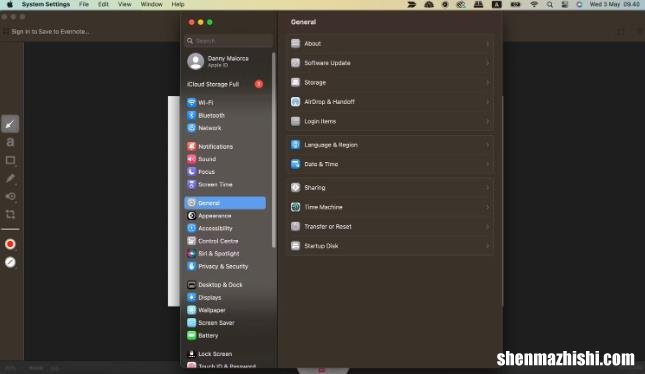Open Language & Region row

(390, 145)
